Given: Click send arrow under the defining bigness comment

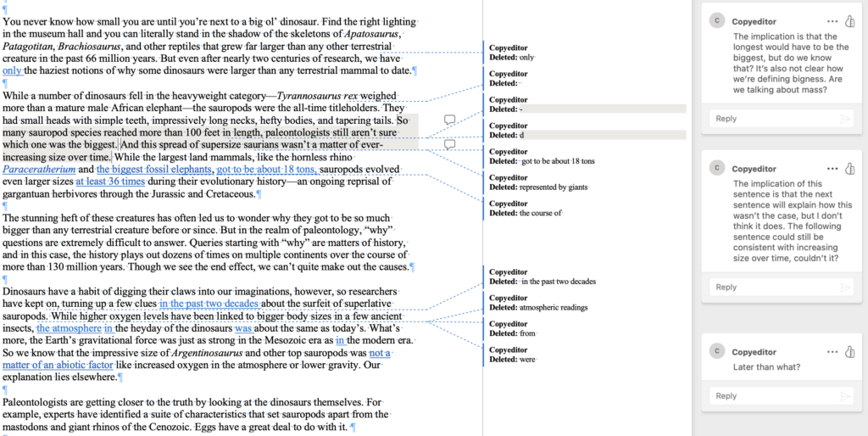Looking at the screenshot, I should [844, 120].
